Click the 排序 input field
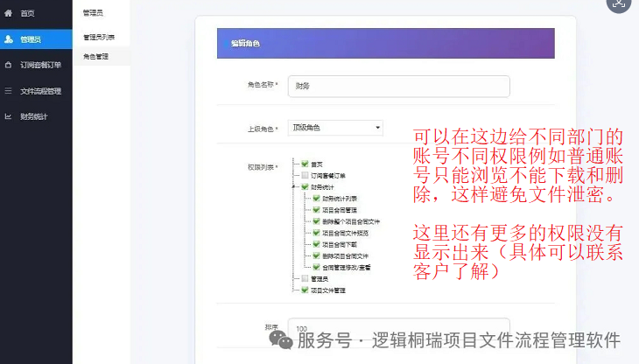This screenshot has width=639, height=364. tap(398, 328)
